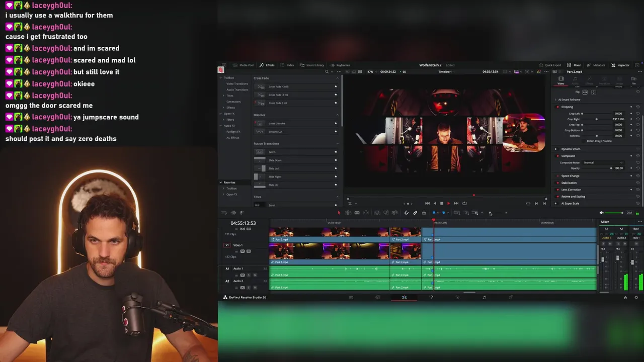The image size is (644, 362).
Task: Enable the AI Super Scale toggle
Action: (556, 203)
